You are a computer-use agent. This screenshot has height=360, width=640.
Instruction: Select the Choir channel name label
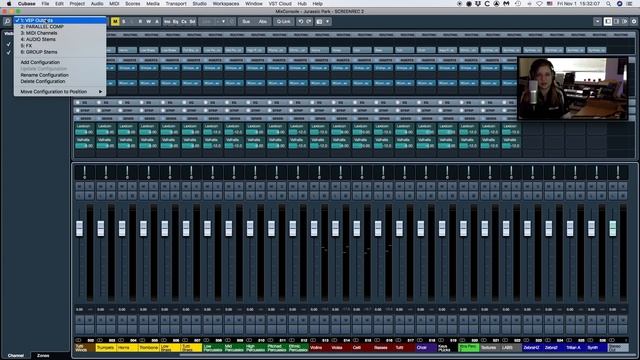pos(426,348)
